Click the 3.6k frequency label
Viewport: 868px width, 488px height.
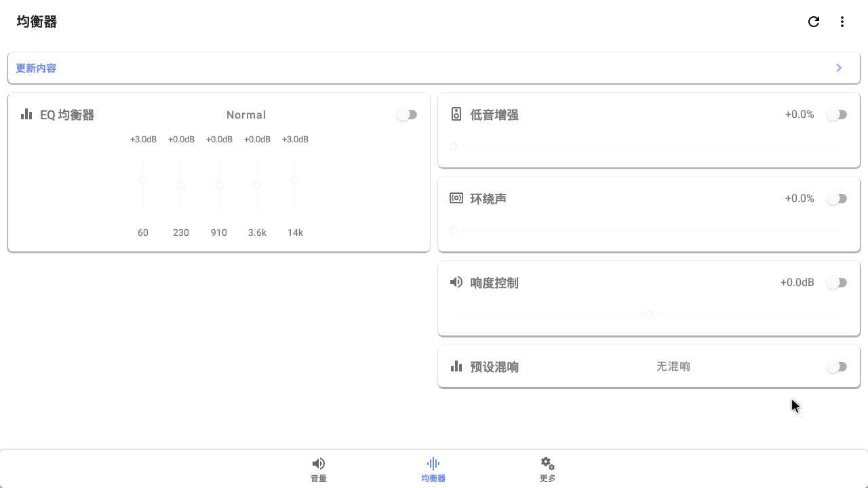[x=257, y=232]
